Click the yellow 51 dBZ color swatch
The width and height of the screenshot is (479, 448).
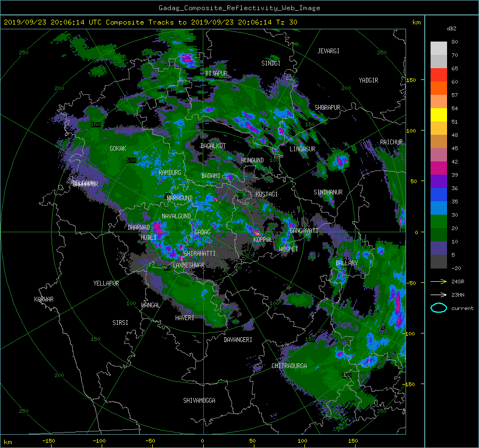click(x=439, y=115)
